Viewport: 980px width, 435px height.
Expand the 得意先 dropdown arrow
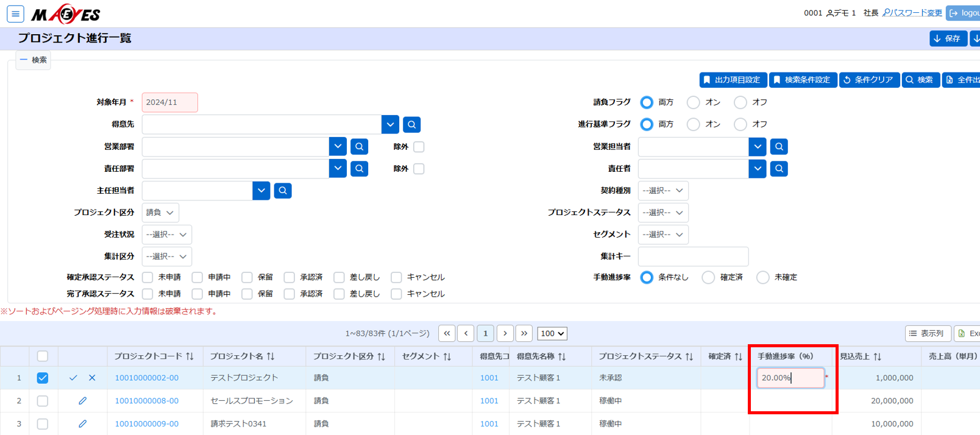[x=391, y=125]
